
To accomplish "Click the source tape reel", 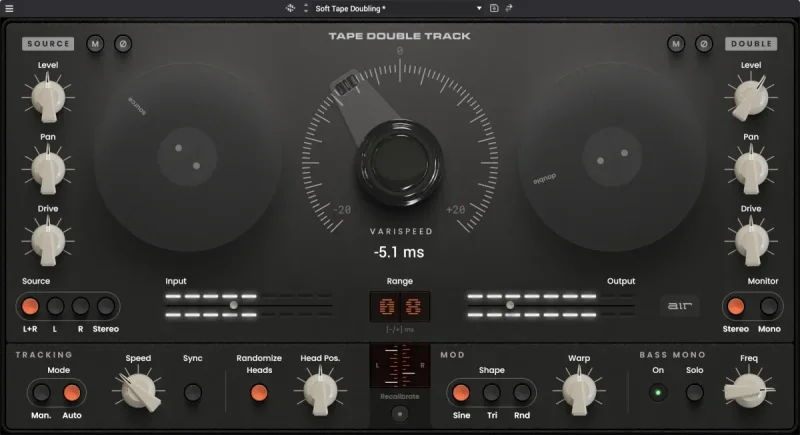I will tap(188, 157).
